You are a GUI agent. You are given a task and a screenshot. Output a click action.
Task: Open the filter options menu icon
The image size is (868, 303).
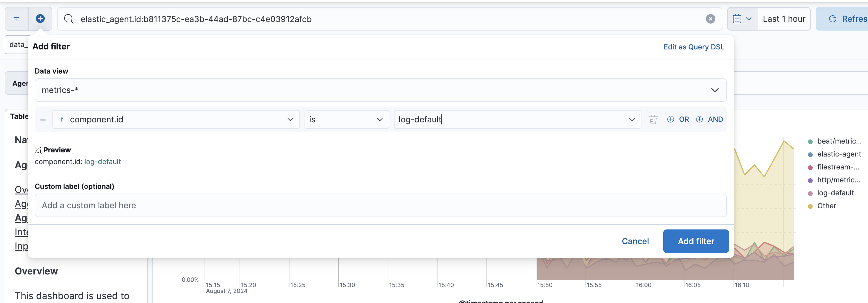(16, 19)
